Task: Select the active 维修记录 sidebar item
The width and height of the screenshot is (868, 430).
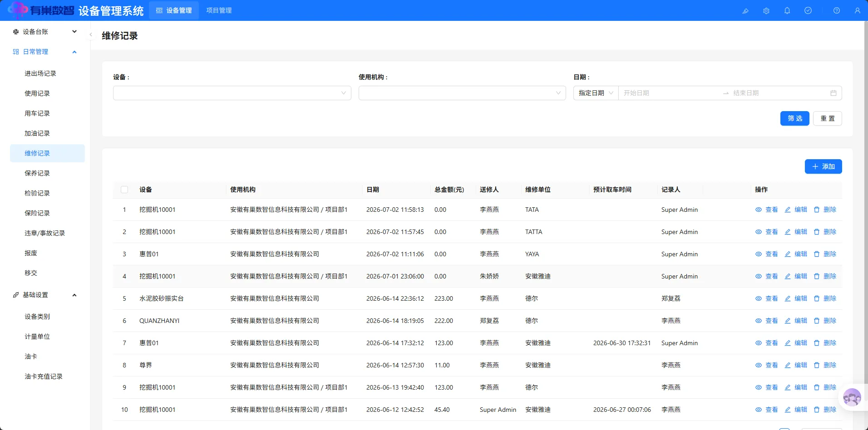Action: (47, 153)
